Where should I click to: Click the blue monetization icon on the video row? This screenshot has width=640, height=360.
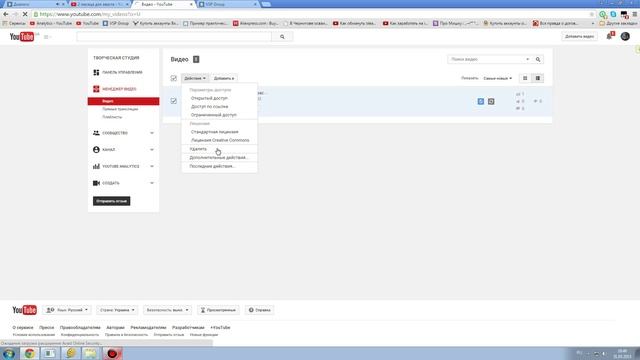[x=481, y=101]
